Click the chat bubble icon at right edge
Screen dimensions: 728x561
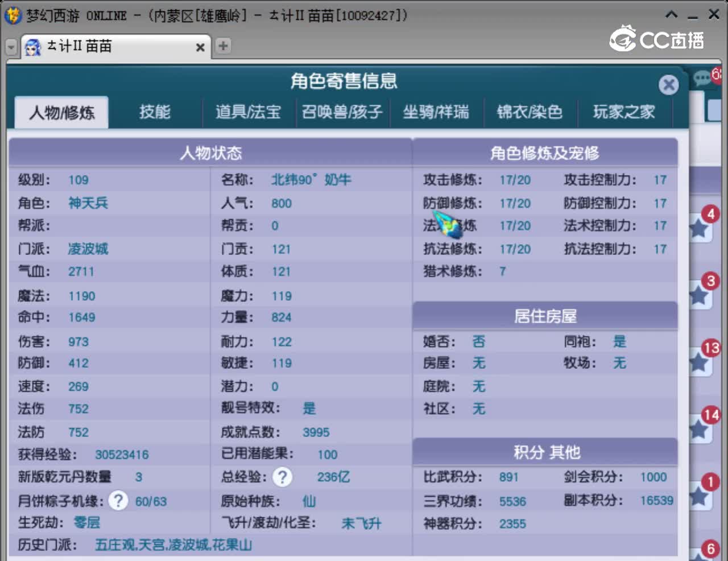point(703,77)
